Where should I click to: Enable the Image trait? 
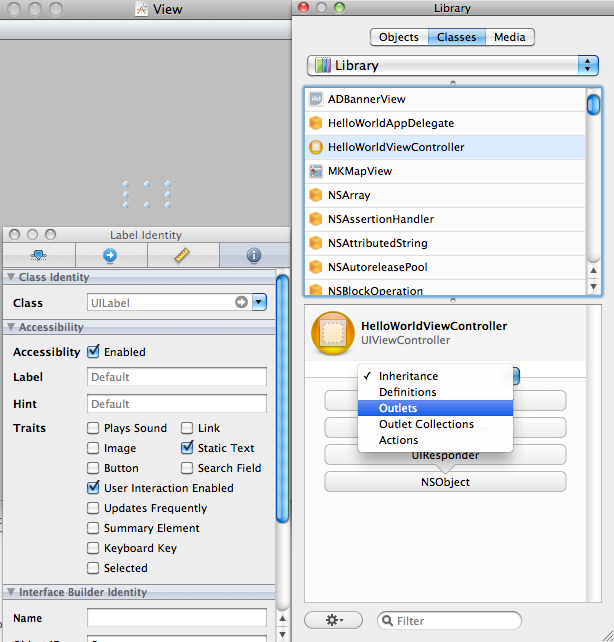(93, 448)
